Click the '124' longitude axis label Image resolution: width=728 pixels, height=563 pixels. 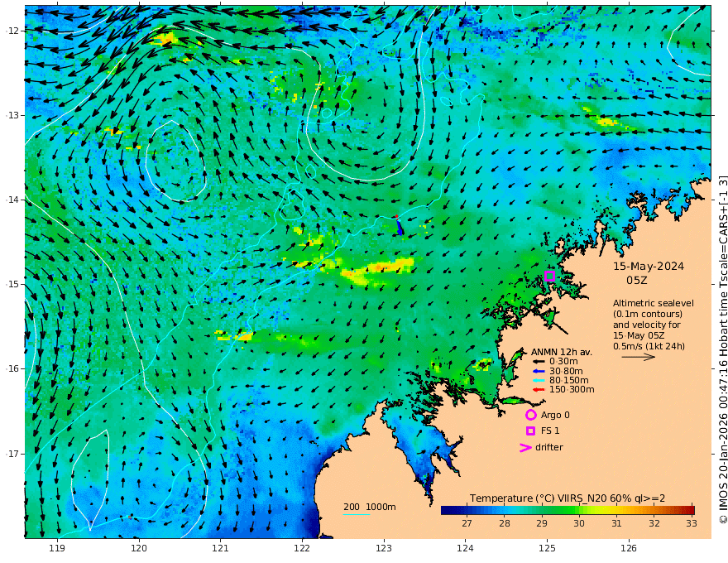465,548
